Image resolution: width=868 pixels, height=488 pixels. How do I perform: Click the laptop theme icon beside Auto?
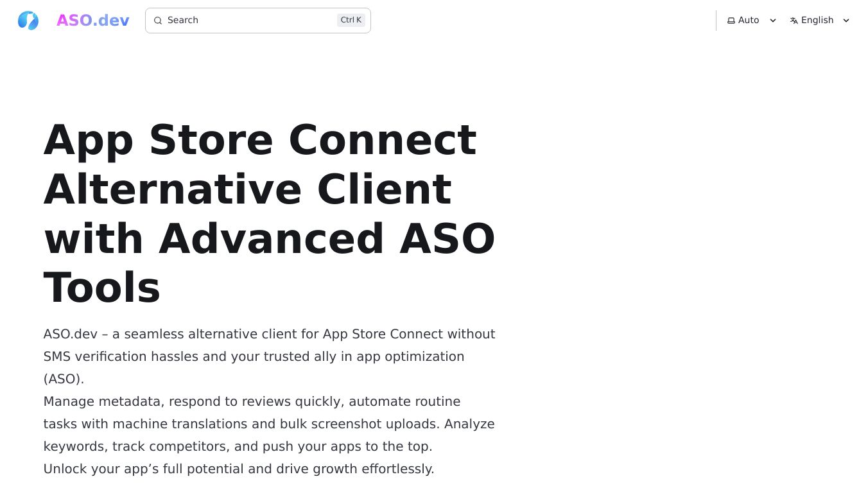[731, 21]
